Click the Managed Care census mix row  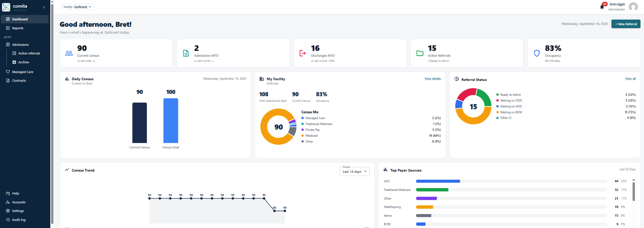click(x=371, y=118)
